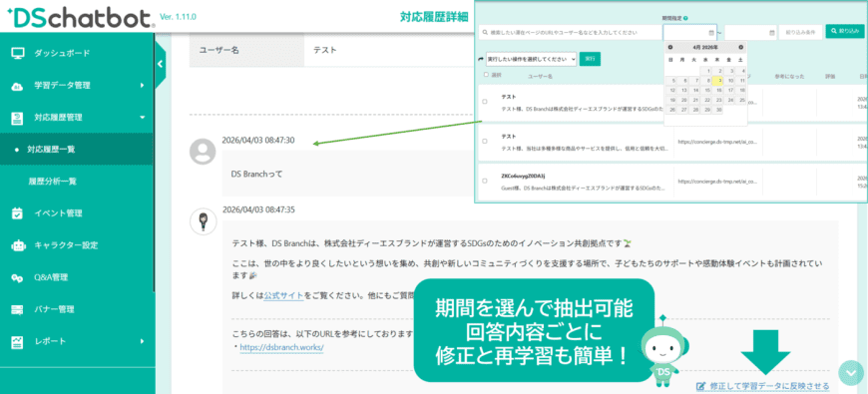Click the レポート chart icon
The image size is (868, 394).
pyautogui.click(x=18, y=341)
